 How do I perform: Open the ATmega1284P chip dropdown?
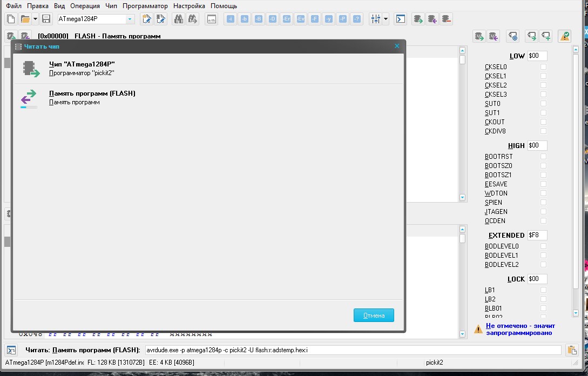130,19
